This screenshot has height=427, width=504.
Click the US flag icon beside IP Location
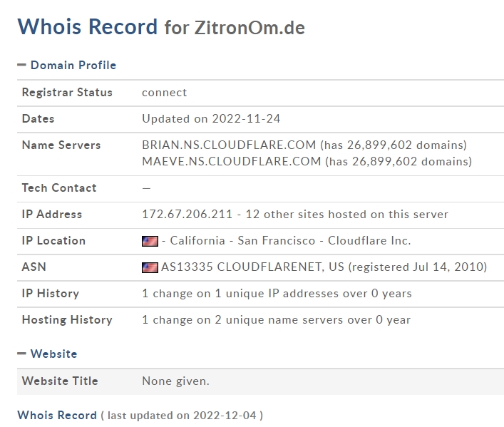tap(150, 241)
